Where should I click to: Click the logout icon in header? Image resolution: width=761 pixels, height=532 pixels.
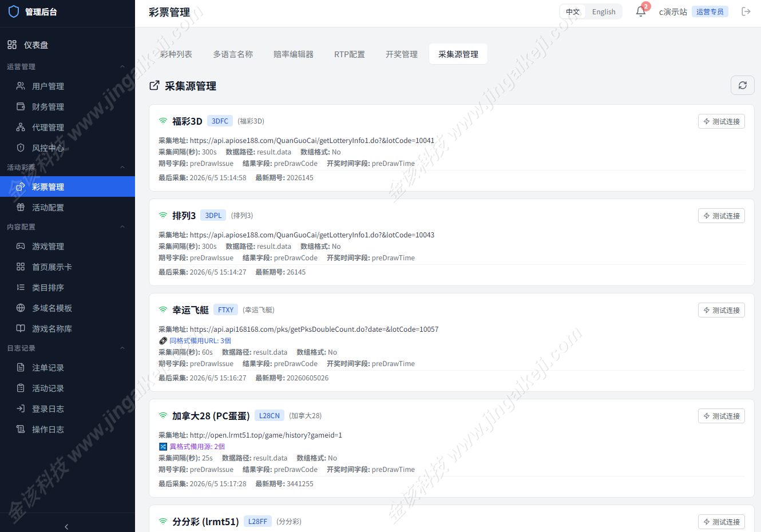pyautogui.click(x=746, y=11)
